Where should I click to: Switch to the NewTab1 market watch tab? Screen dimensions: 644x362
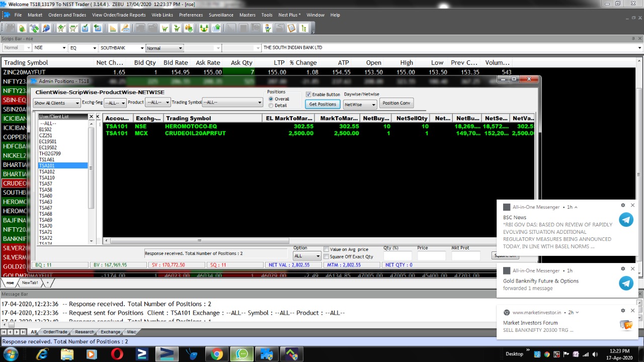pos(30,283)
